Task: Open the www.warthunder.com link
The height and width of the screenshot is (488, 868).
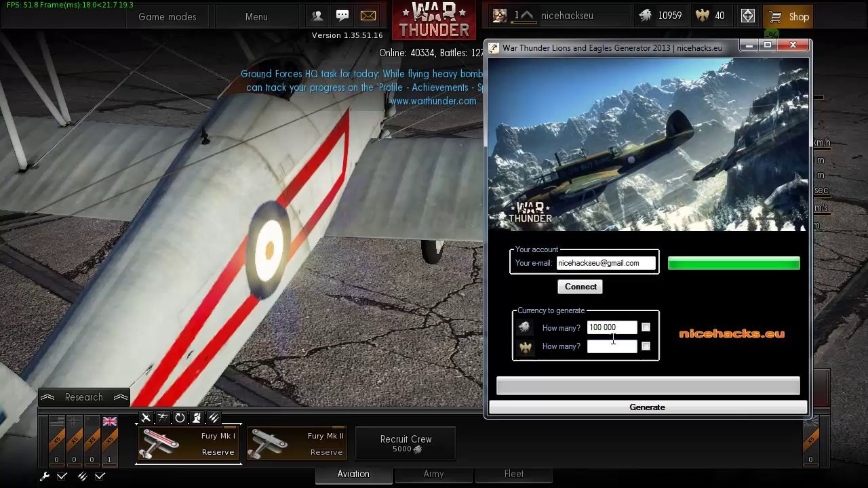Action: pos(433,101)
